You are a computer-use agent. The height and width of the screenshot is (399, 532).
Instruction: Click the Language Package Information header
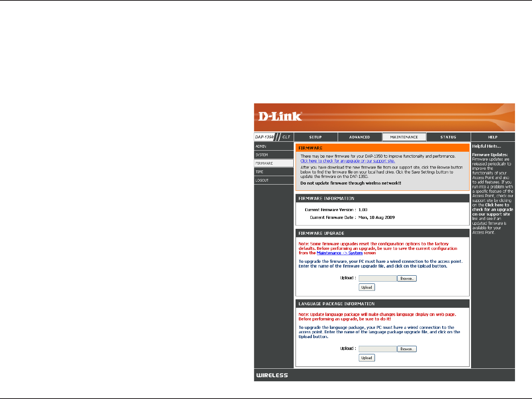pyautogui.click(x=382, y=304)
